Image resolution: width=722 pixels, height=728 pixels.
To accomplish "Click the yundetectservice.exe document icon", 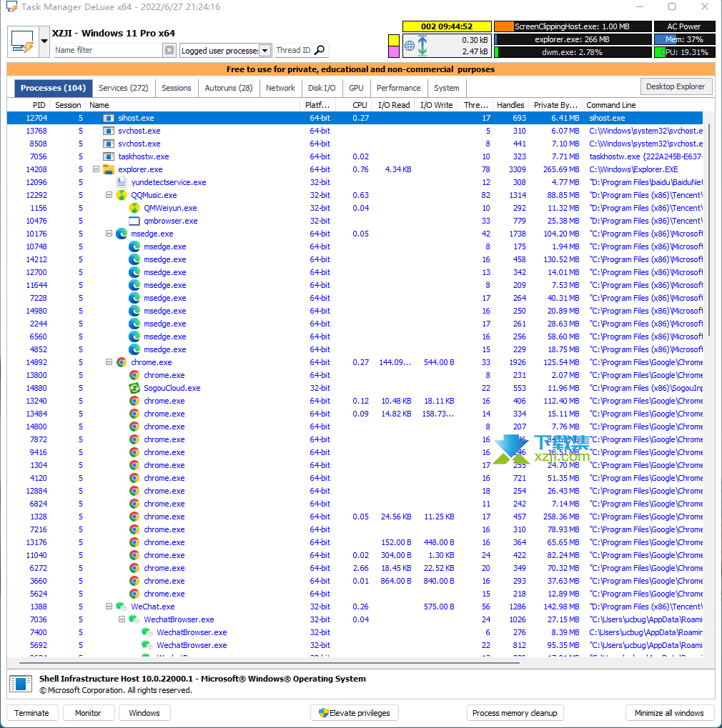I will point(122,182).
